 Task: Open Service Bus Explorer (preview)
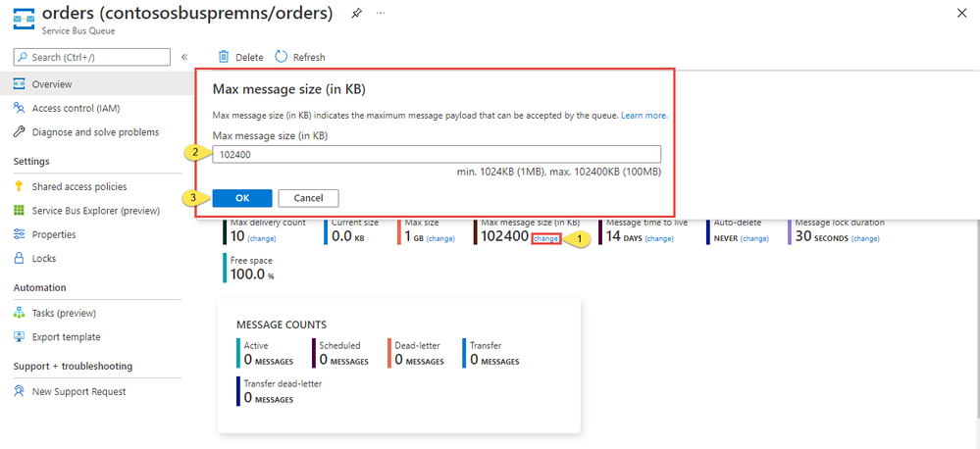pyautogui.click(x=97, y=211)
